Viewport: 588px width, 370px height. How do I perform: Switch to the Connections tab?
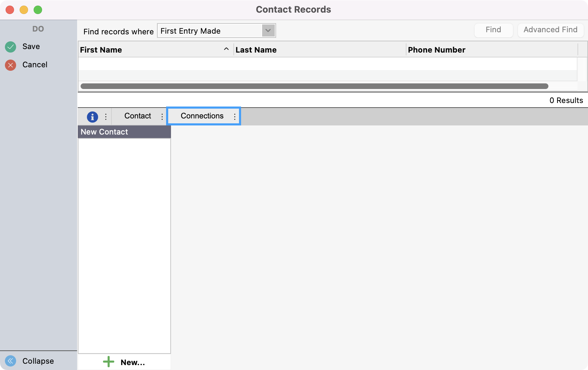pos(202,116)
